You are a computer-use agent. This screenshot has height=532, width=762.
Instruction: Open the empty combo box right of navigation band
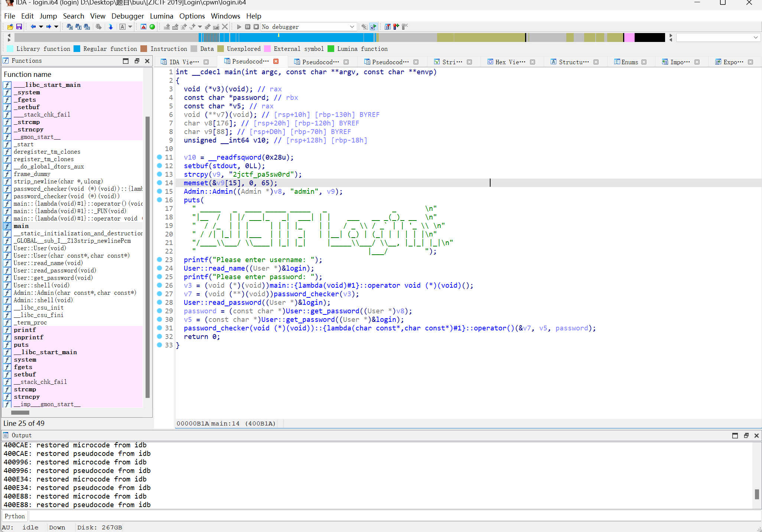(718, 37)
